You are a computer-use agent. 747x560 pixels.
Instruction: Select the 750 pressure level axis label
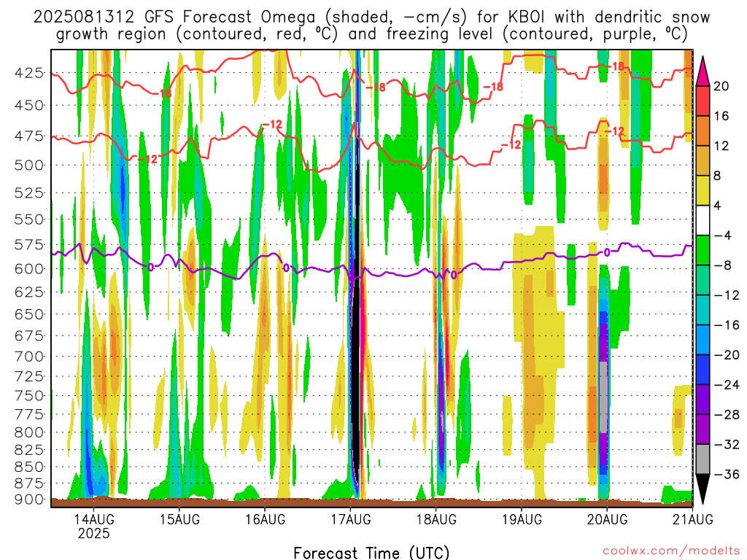[29, 396]
